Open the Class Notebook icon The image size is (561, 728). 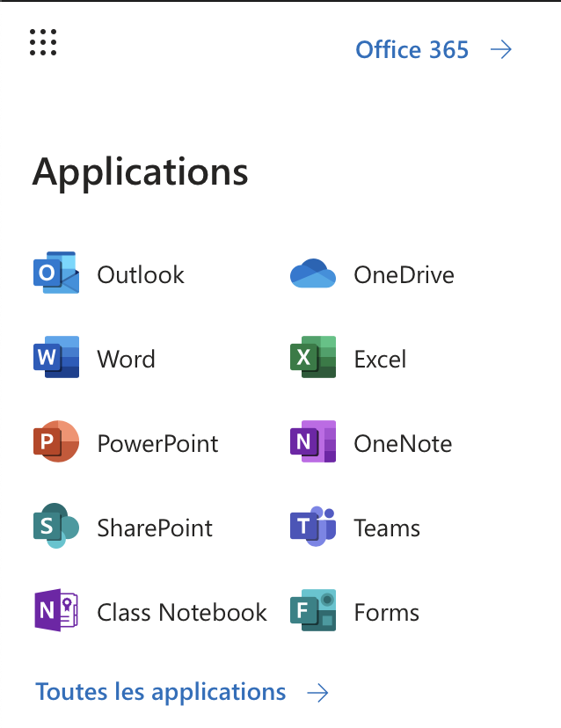tap(56, 610)
